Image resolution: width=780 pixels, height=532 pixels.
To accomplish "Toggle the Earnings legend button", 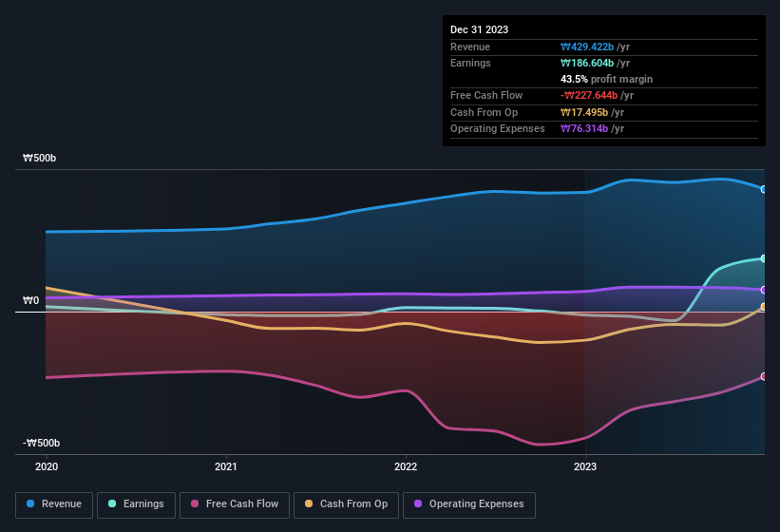I will 136,505.
